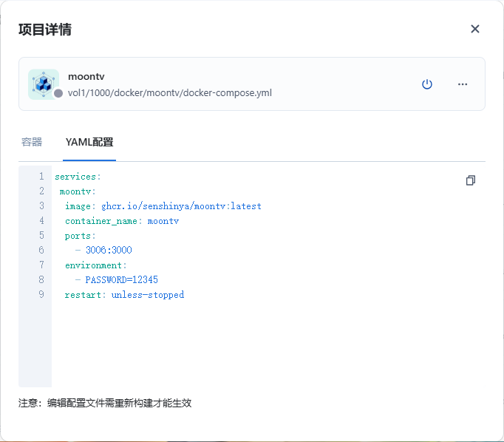
Task: Select the YAML配置 tab
Action: pyautogui.click(x=89, y=142)
